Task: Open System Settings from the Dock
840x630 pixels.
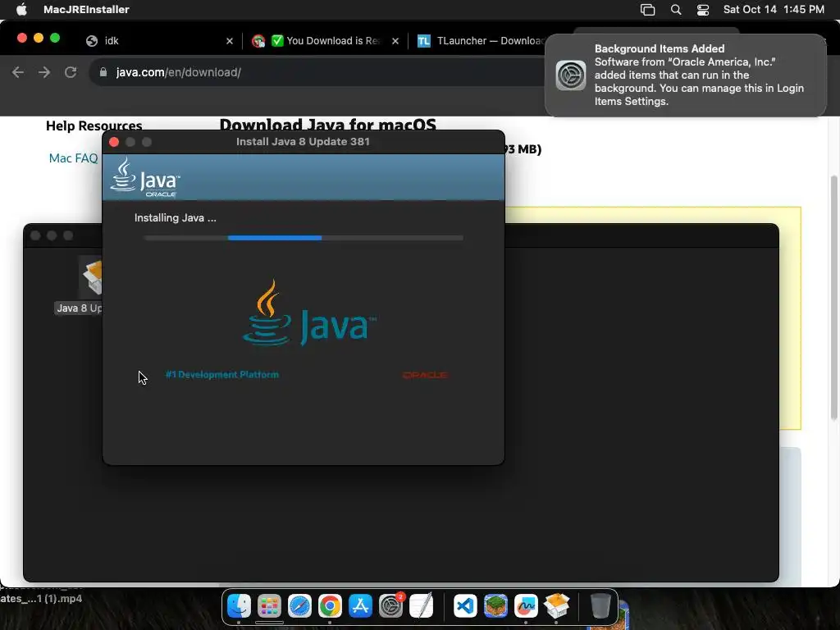Action: [391, 606]
